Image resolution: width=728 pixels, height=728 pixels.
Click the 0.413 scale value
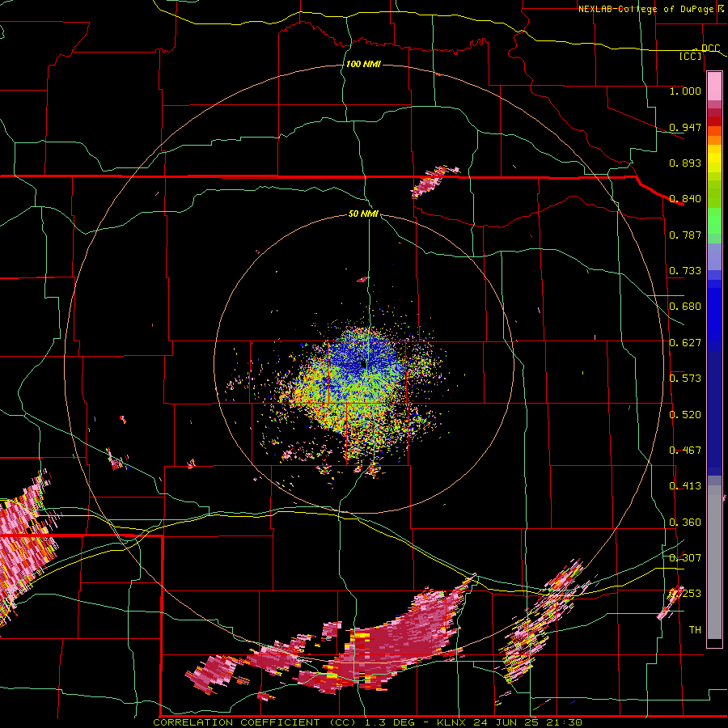[x=685, y=486]
